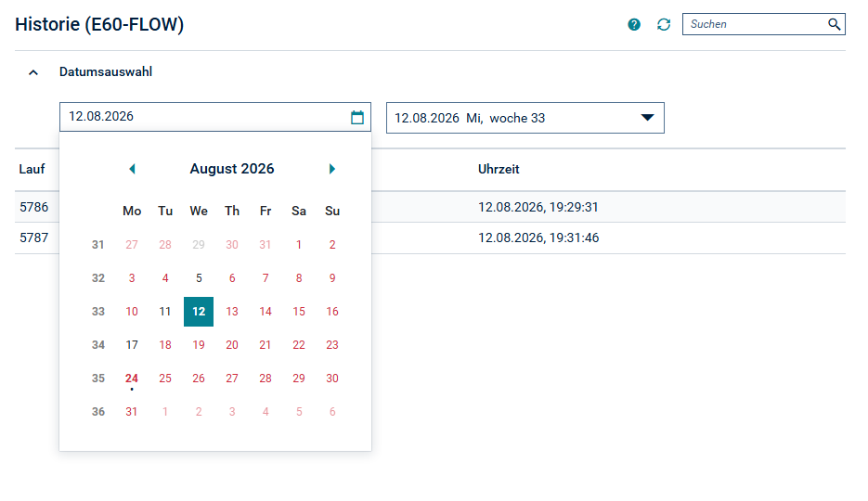
Task: Click the search magnifier icon
Action: 834,24
